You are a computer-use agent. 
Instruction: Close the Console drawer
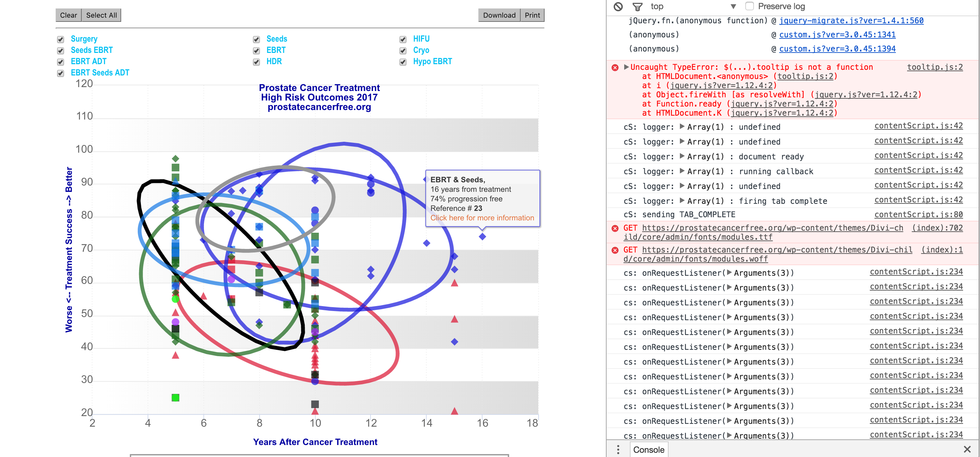(x=967, y=449)
